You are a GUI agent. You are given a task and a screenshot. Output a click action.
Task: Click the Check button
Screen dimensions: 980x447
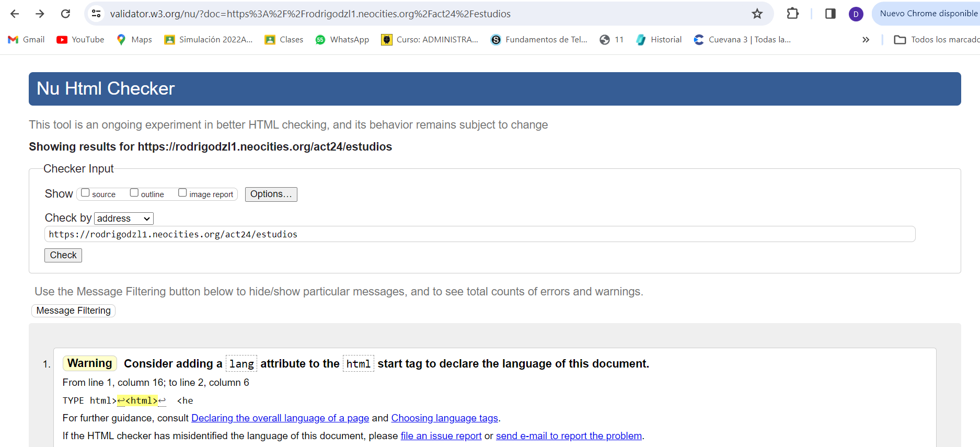(63, 255)
